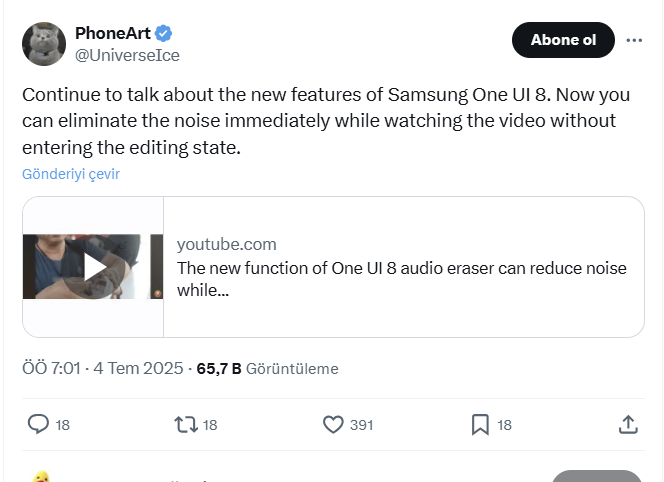Click Gönderiyi çevir translate link
664x482 pixels.
click(x=71, y=174)
